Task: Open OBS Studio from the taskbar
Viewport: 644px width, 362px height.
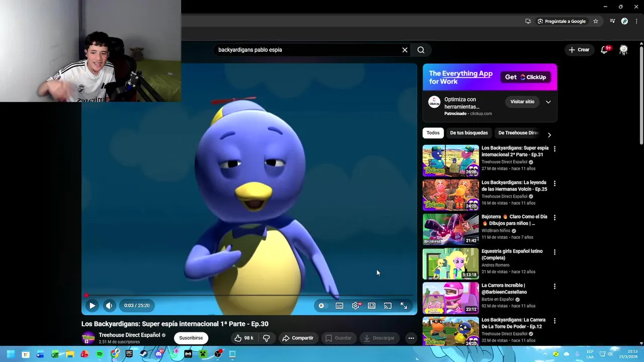Action: (x=218, y=354)
